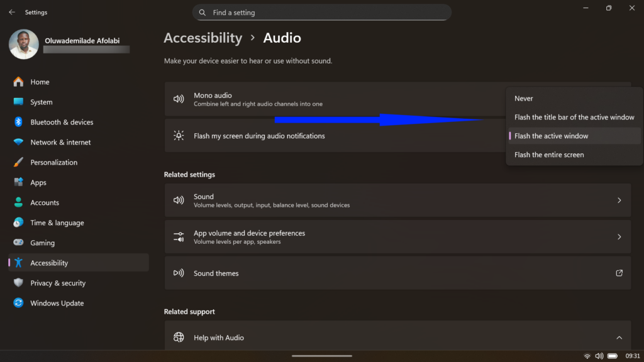Screen dimensions: 644x362
Task: Click the Help with Audio globe icon
Action: (179, 337)
